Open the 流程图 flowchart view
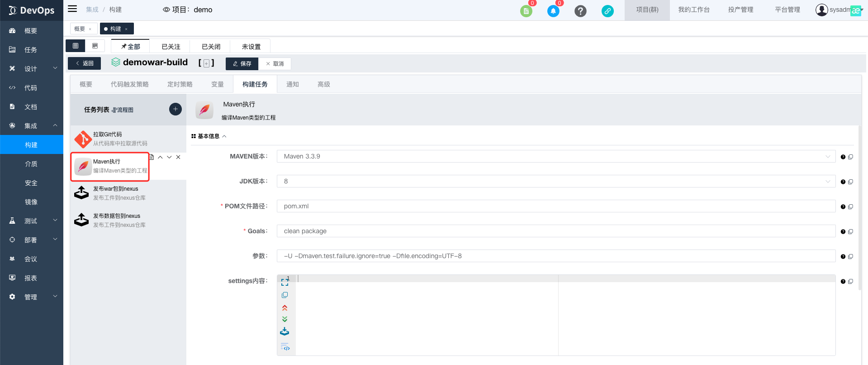This screenshot has width=868, height=365. click(123, 110)
